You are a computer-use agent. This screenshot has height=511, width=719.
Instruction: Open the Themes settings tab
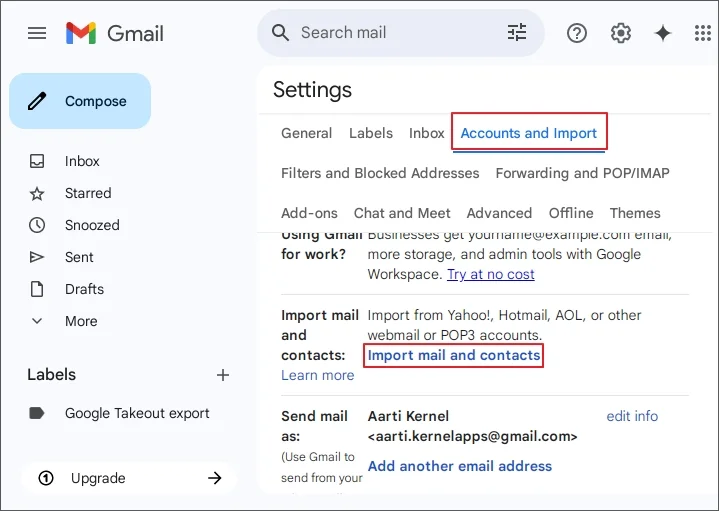[635, 213]
